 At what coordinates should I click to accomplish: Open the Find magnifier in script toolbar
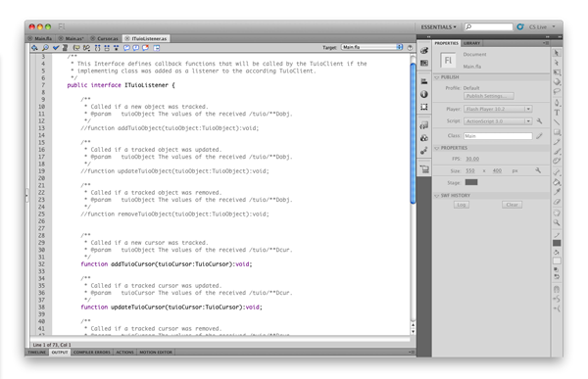pyautogui.click(x=45, y=48)
